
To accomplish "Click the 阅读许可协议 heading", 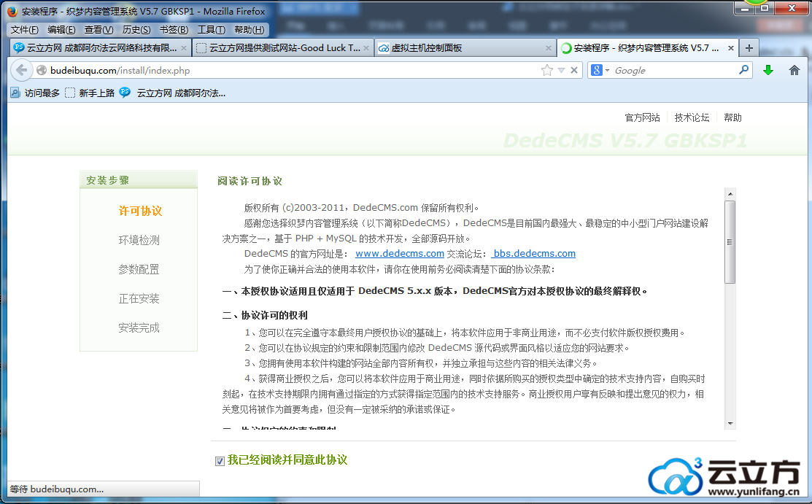I will (250, 181).
